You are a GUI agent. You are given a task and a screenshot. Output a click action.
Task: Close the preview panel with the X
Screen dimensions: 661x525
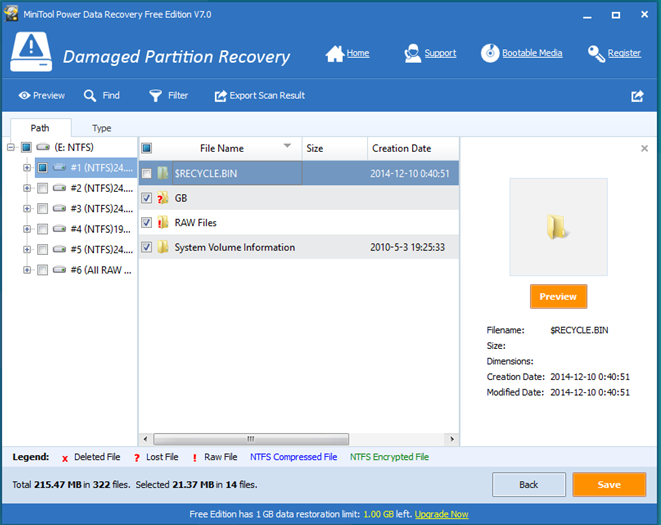[644, 148]
